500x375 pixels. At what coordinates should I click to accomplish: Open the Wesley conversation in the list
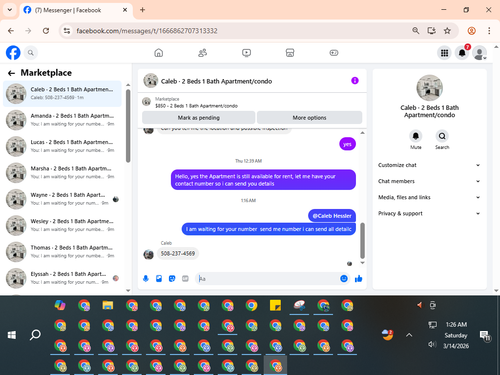tap(62, 225)
